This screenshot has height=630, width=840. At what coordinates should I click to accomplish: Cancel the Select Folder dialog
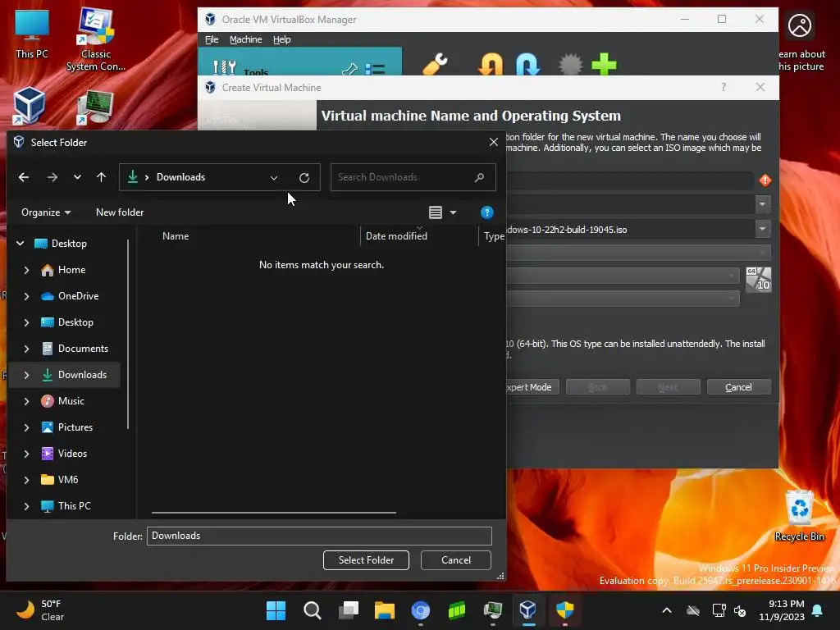point(456,560)
